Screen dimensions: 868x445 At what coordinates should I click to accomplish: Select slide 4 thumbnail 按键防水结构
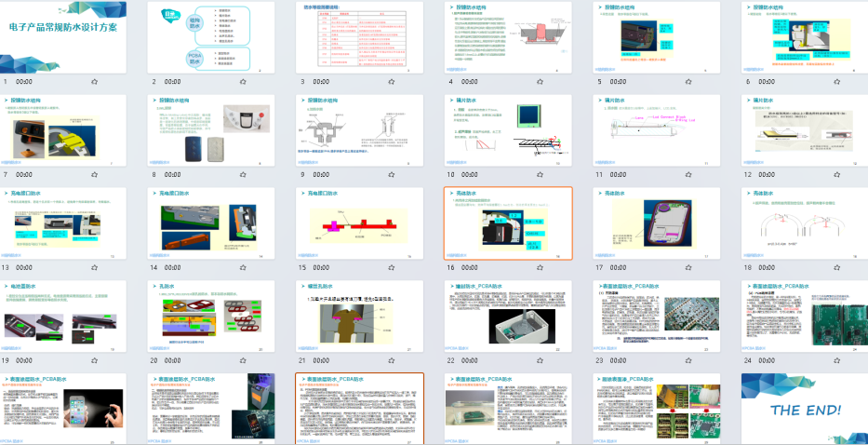click(508, 37)
